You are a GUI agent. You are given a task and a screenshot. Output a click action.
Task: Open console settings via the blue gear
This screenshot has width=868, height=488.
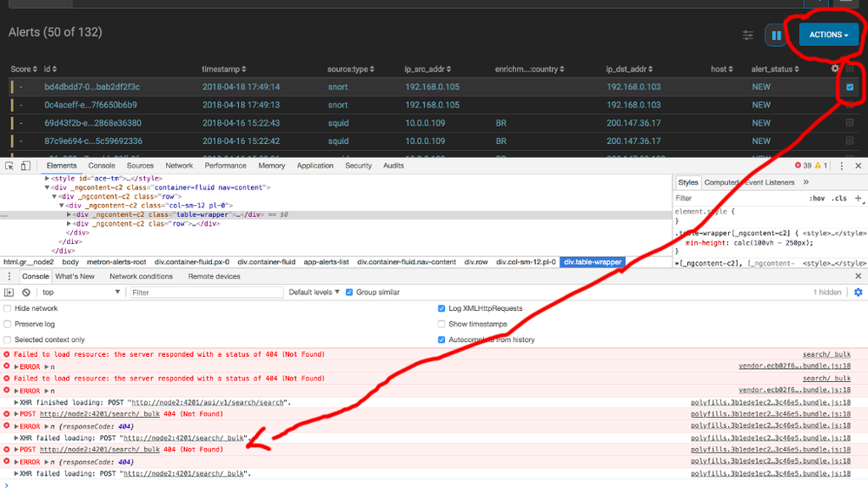click(858, 293)
